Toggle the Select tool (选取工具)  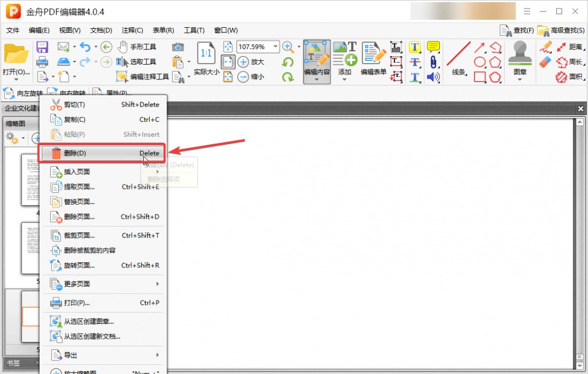pyautogui.click(x=137, y=62)
